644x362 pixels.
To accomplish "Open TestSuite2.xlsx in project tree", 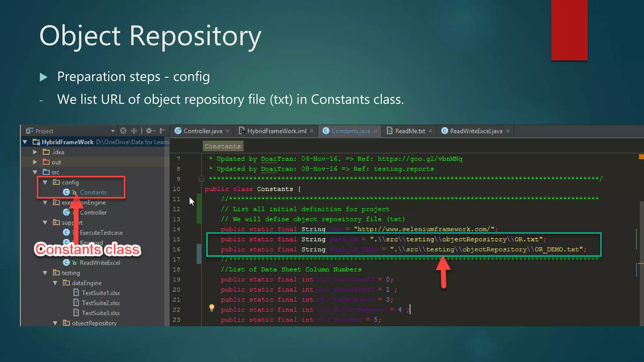I will [x=101, y=303].
